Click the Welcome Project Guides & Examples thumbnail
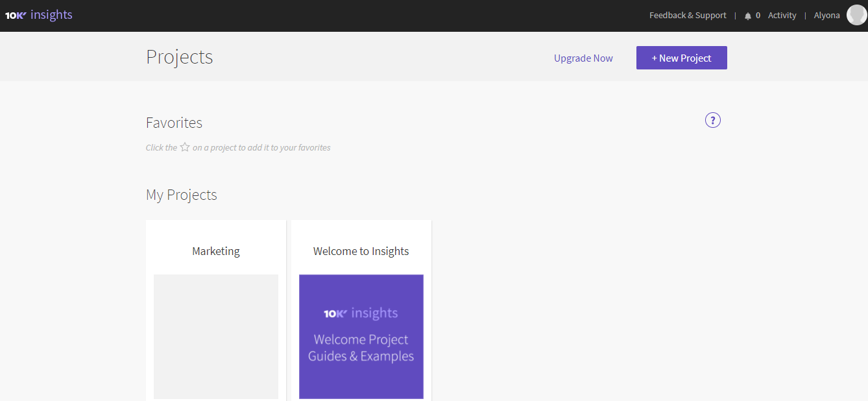Screen dimensions: 868x401 click(361, 336)
